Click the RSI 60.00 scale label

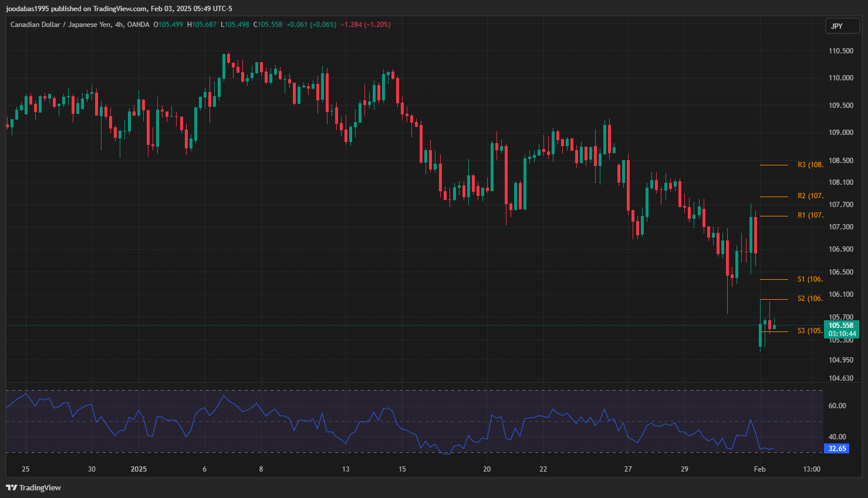coord(837,406)
